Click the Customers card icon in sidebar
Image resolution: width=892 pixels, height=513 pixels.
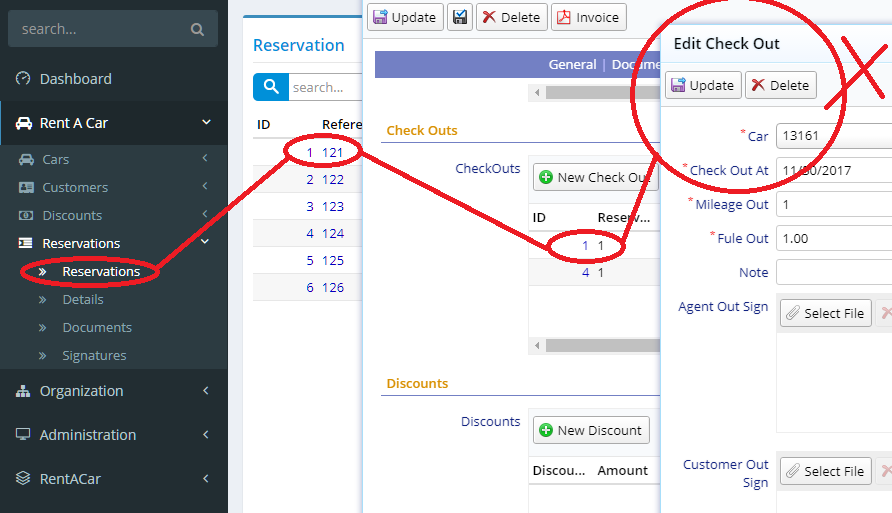(x=26, y=188)
